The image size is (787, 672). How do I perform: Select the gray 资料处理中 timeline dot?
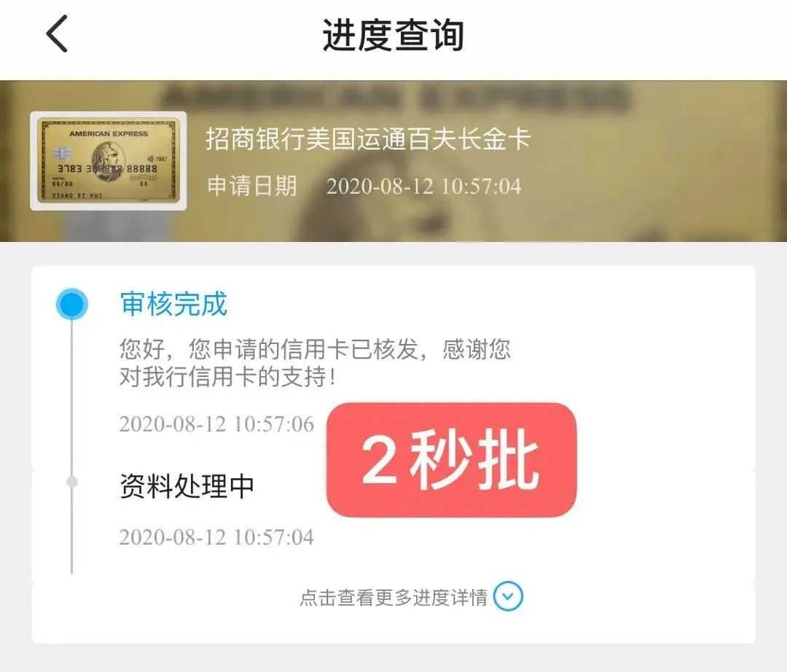pos(71,482)
